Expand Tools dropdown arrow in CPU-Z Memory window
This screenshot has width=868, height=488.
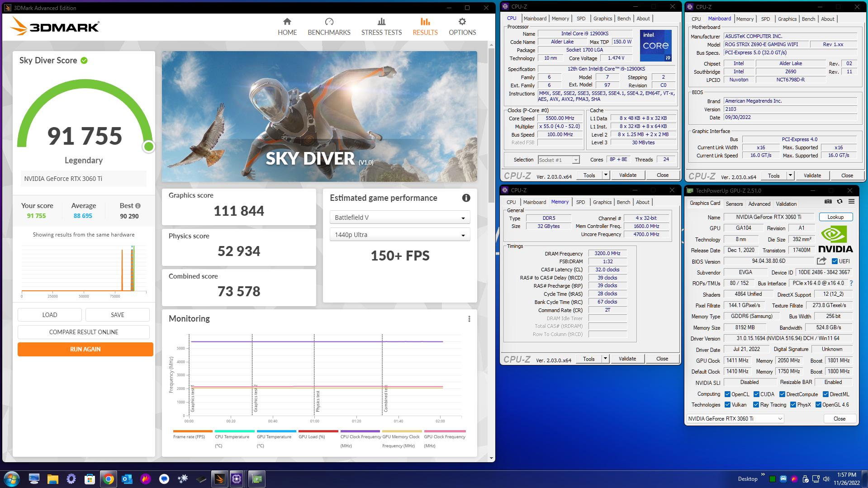[605, 359]
